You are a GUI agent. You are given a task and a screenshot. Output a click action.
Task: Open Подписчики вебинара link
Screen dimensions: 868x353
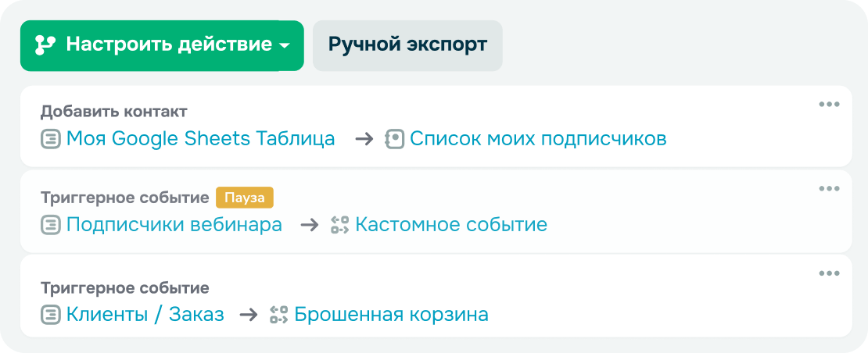[174, 225]
